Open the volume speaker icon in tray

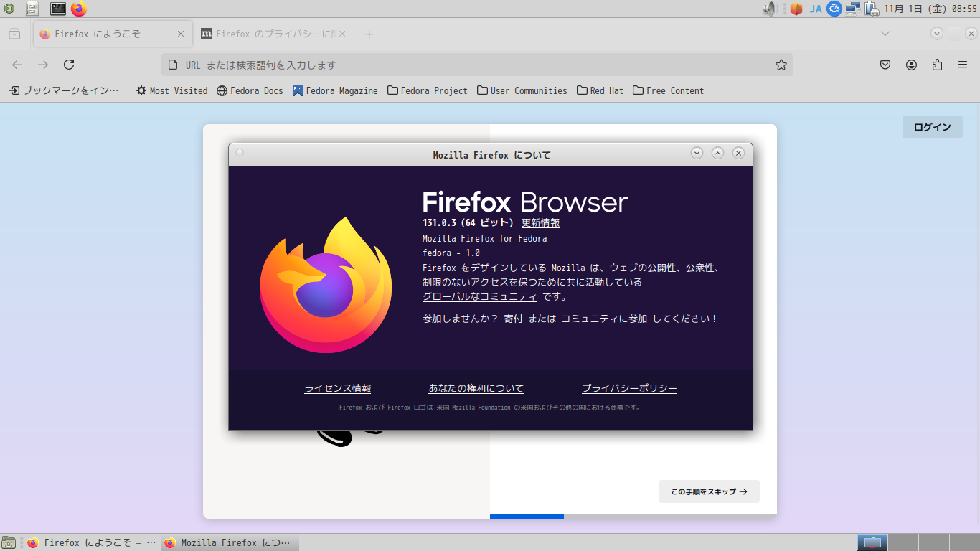770,9
